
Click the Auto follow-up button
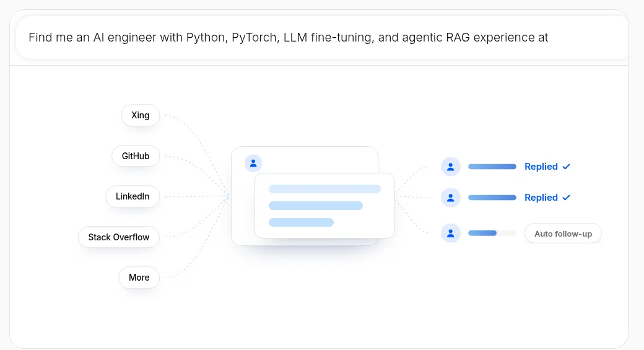(563, 234)
